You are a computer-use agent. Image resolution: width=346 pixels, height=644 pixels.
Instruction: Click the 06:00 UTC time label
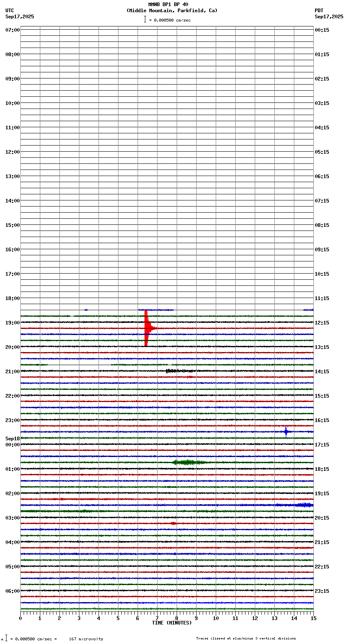(13, 591)
